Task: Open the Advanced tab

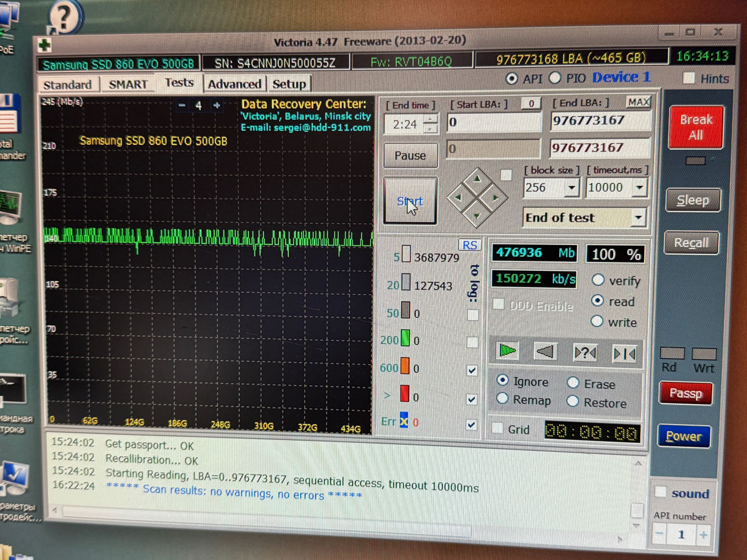Action: [x=234, y=84]
